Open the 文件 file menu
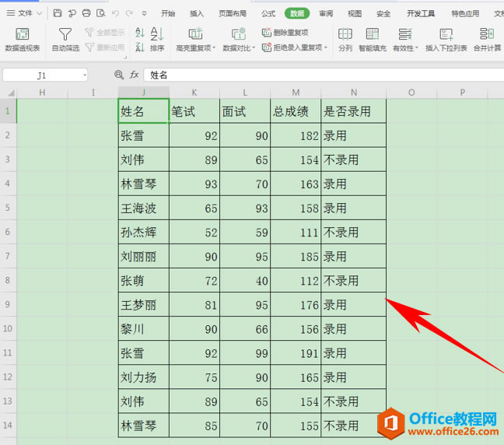Screen dimensions: 504x445 click(x=24, y=13)
